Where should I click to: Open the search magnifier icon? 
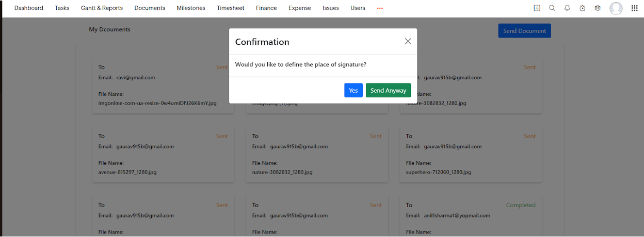(x=552, y=8)
